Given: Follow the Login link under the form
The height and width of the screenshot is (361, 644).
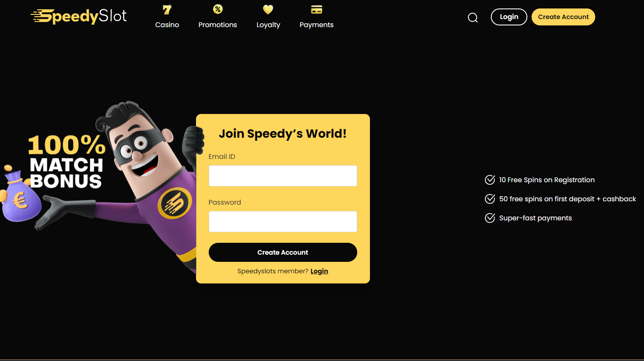Looking at the screenshot, I should (x=319, y=271).
